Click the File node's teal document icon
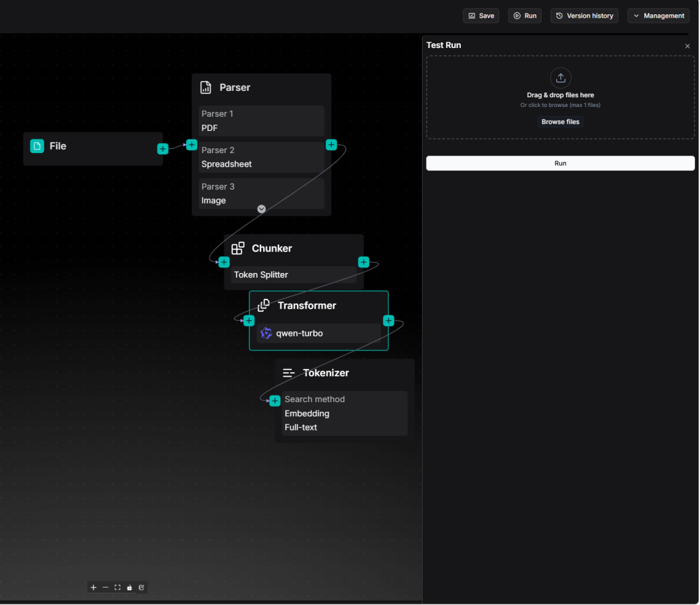The width and height of the screenshot is (700, 605). [37, 146]
